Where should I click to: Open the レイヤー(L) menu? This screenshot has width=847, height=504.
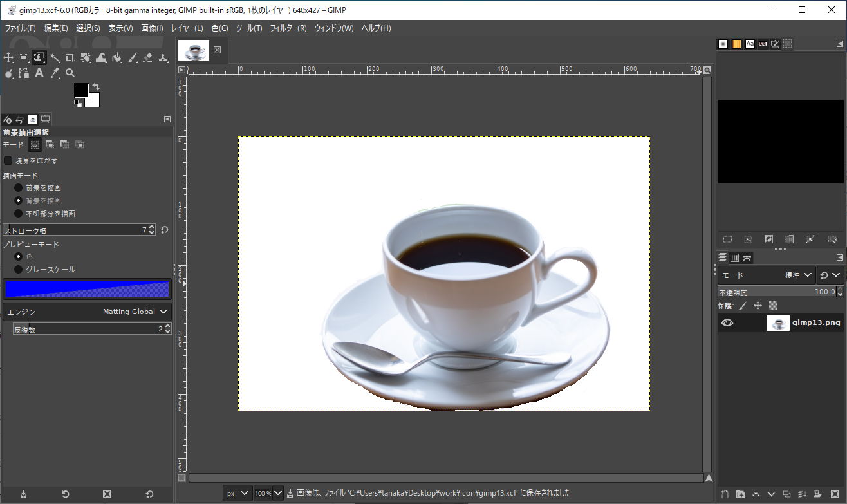tap(187, 28)
